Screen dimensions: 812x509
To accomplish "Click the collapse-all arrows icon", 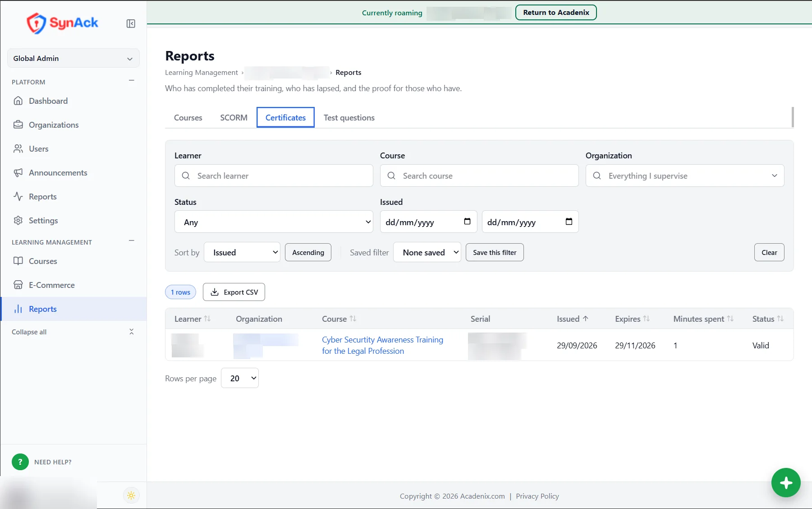I will click(132, 332).
